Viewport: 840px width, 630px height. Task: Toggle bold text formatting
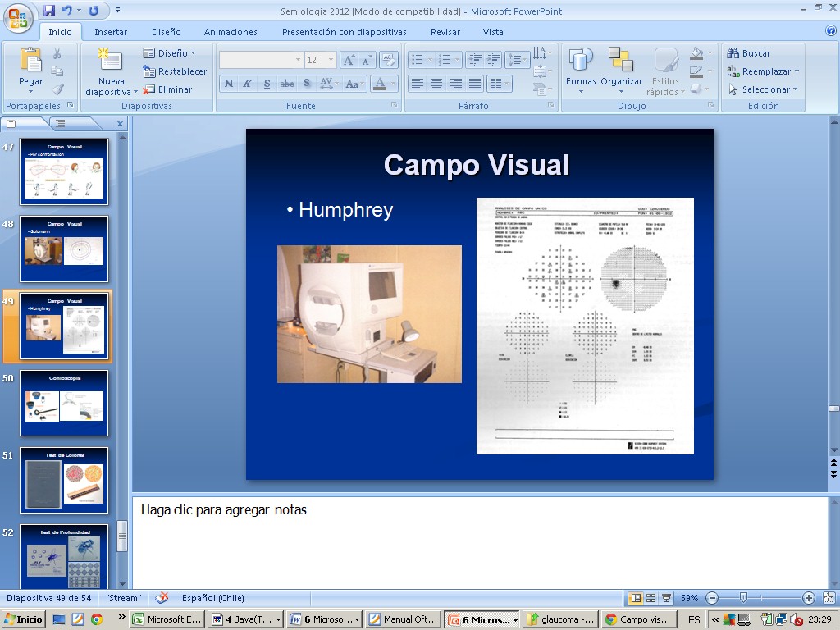[x=228, y=84]
